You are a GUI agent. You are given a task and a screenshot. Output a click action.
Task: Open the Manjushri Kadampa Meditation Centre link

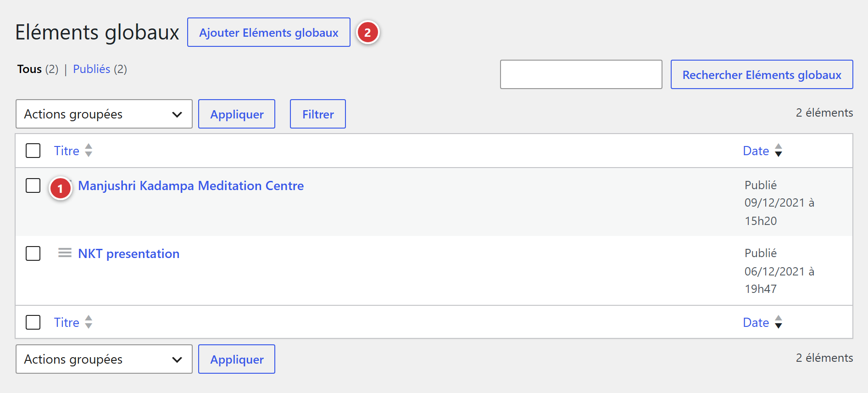pyautogui.click(x=191, y=185)
